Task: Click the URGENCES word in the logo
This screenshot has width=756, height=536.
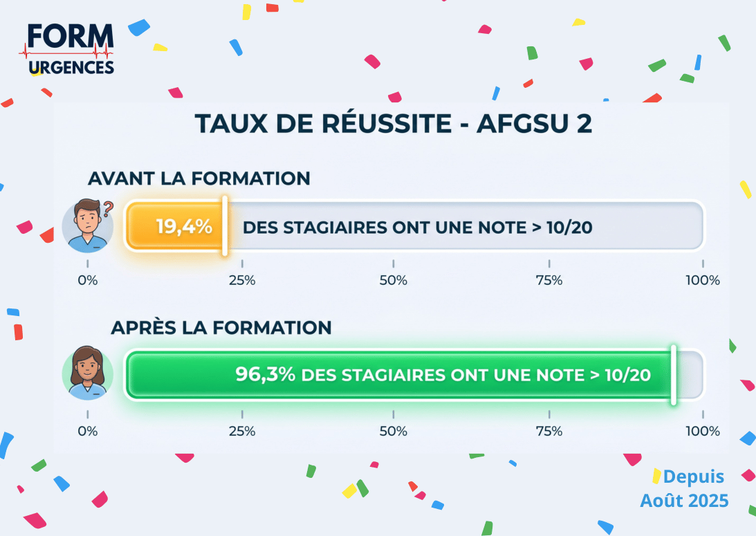Action: 71,68
